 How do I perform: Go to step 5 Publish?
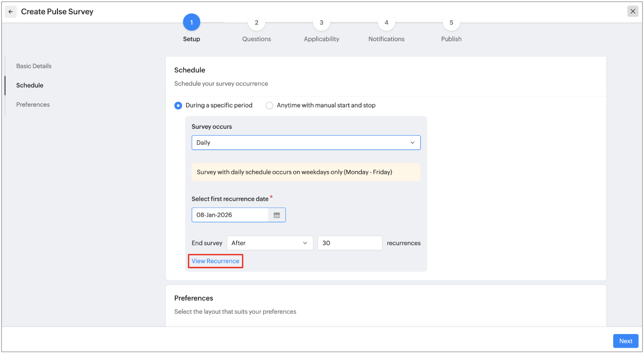[451, 23]
